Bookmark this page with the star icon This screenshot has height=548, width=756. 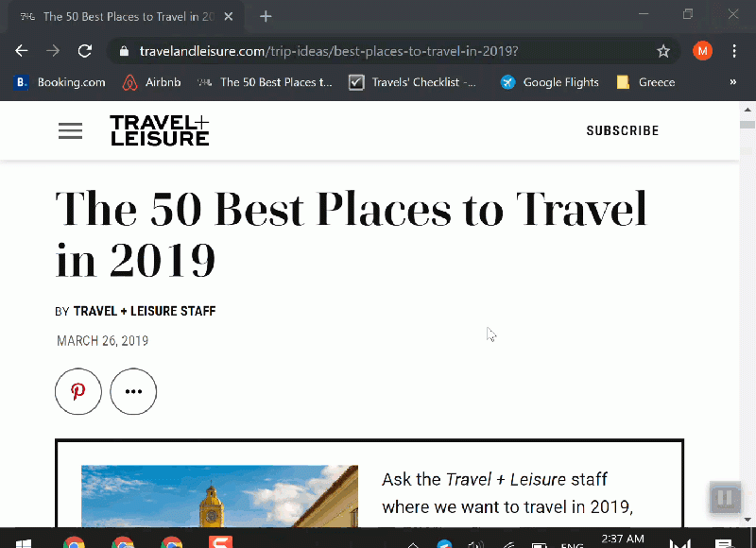click(x=663, y=51)
